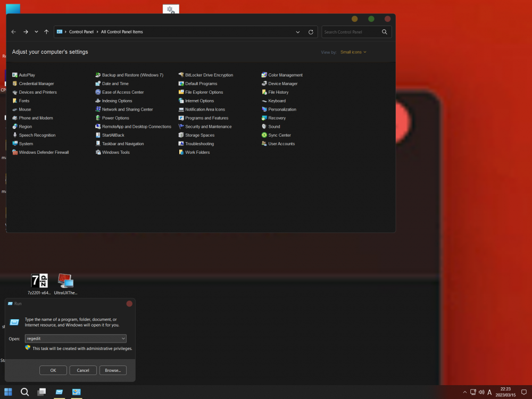Viewport: 532px width, 399px height.
Task: Open the BitLocker Drive Encryption icon
Action: [x=181, y=75]
